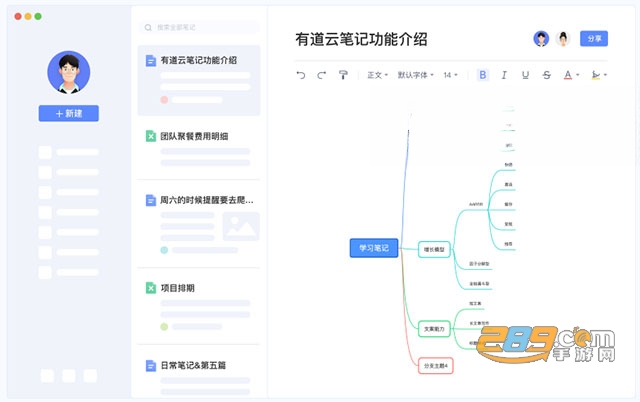Click the document icon of 周六的时候提醒 note

tap(151, 200)
